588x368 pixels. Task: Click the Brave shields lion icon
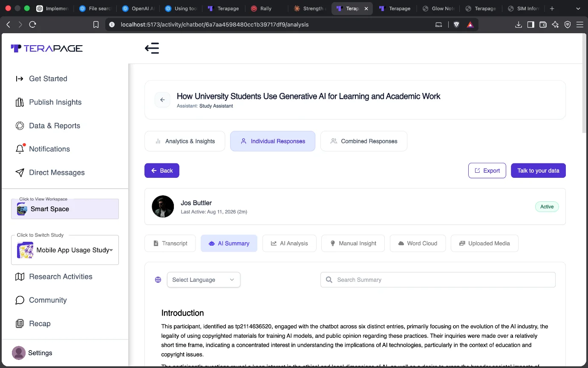(457, 25)
